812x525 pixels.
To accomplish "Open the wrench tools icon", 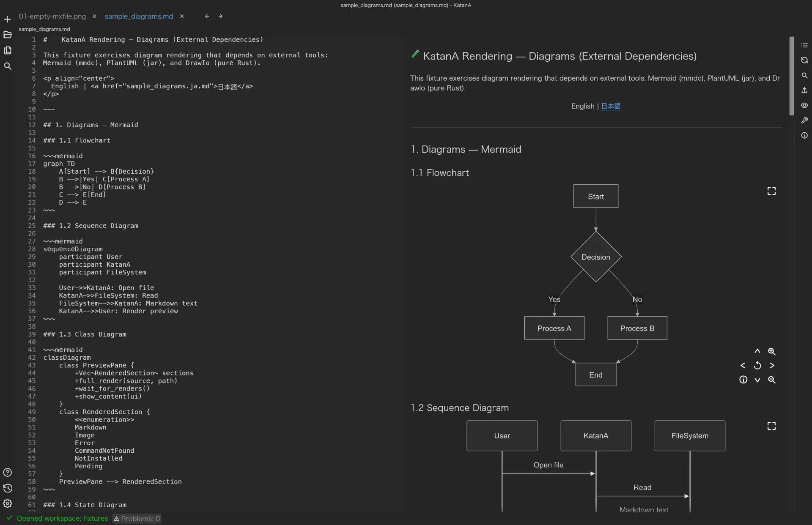I will [x=804, y=120].
